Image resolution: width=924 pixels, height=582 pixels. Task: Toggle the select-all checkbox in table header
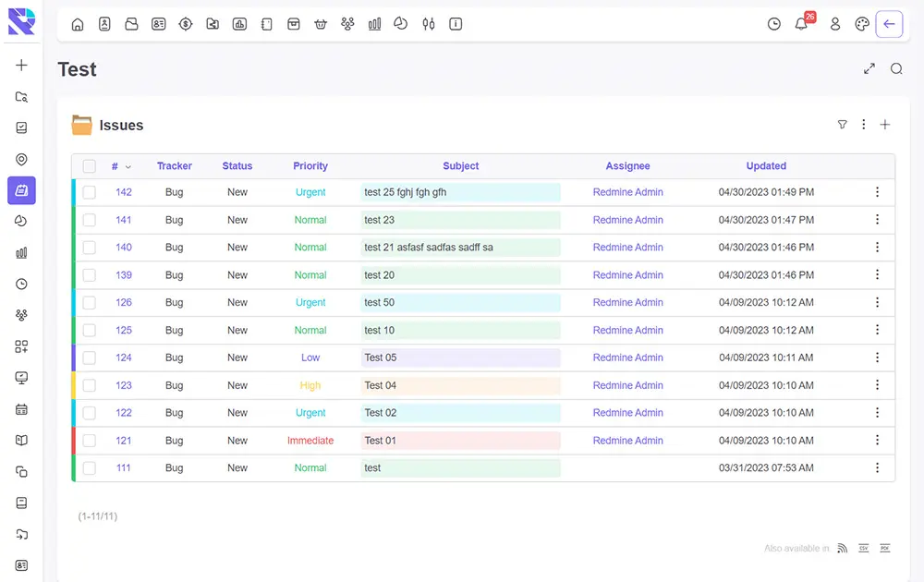pyautogui.click(x=89, y=166)
